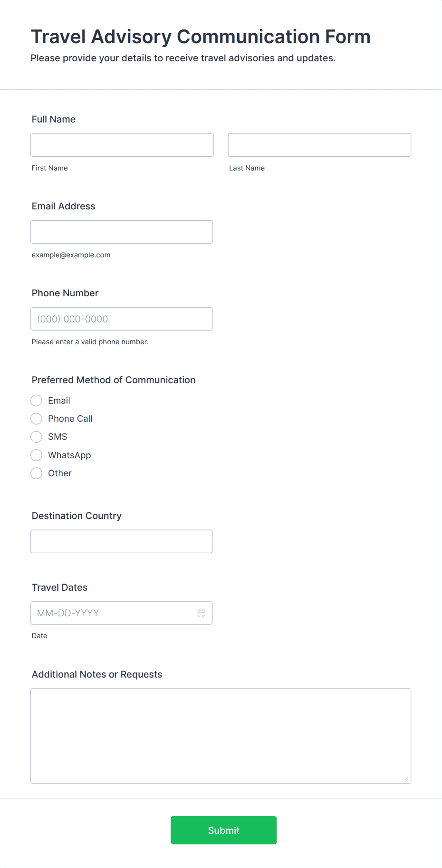The image size is (442, 868).
Task: Click the MM-DD-YYYY date input
Action: 112,613
